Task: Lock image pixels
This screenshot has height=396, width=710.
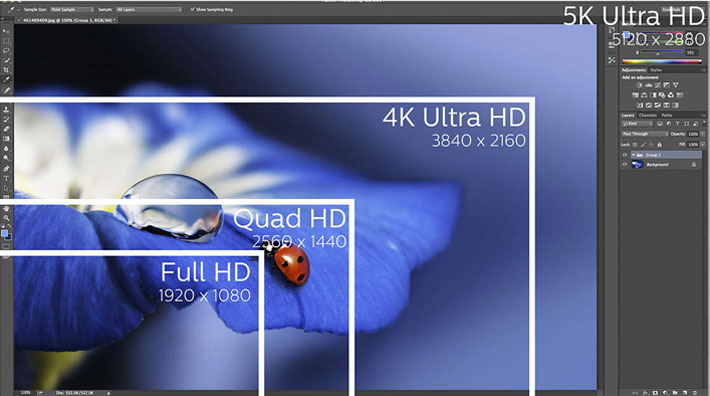Action: (643, 145)
